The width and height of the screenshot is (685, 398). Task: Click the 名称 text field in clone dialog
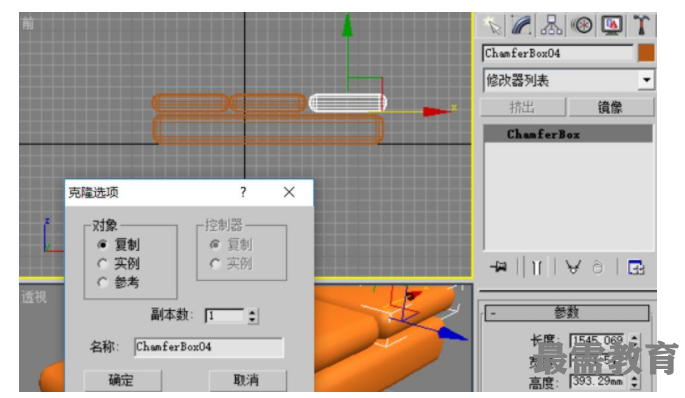click(x=209, y=347)
